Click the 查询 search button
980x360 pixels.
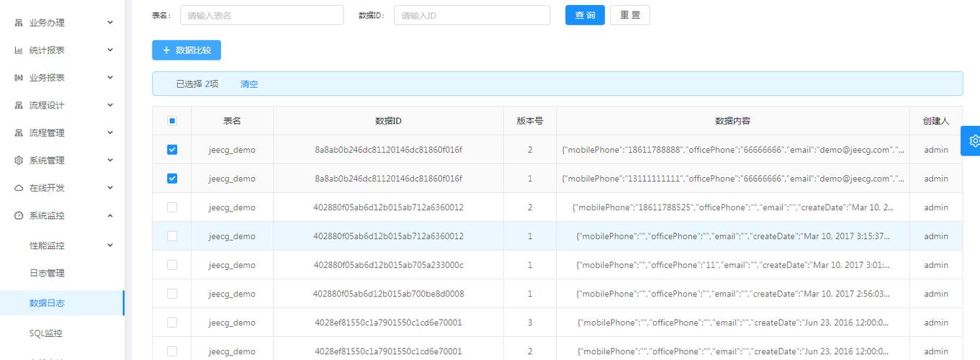[585, 15]
